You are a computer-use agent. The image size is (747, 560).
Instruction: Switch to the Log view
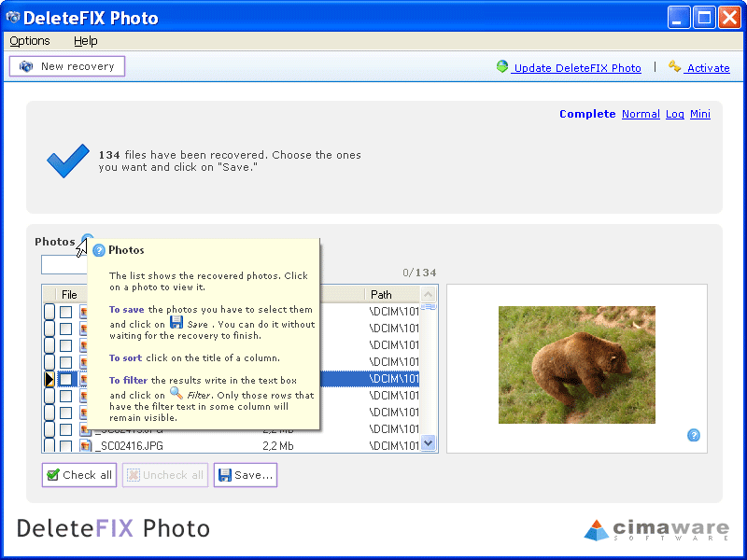click(x=674, y=114)
